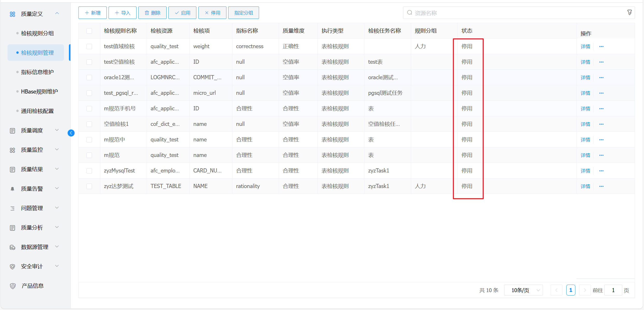Click the blue sidebar collapse arrow
The width and height of the screenshot is (644, 310).
[x=71, y=133]
